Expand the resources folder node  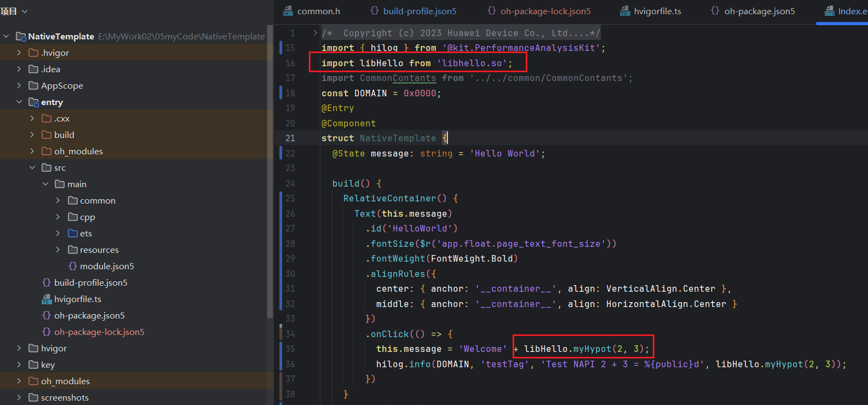tap(58, 250)
